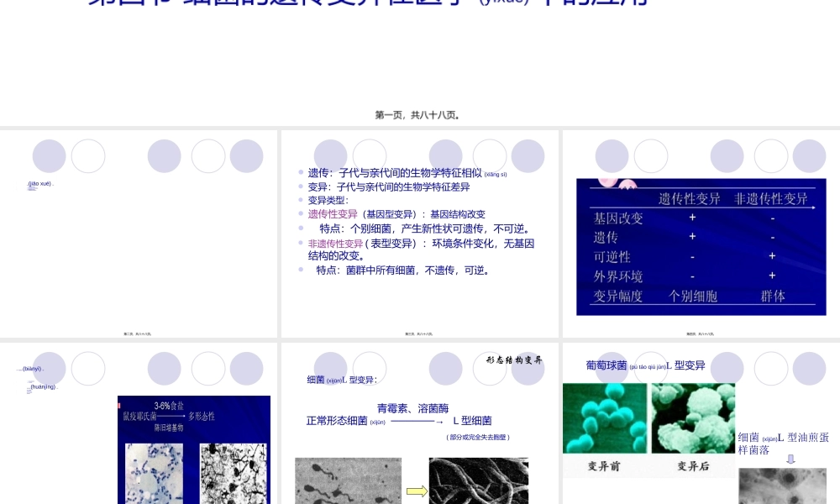Select the rightmost circle graphic on slide four

(809, 155)
